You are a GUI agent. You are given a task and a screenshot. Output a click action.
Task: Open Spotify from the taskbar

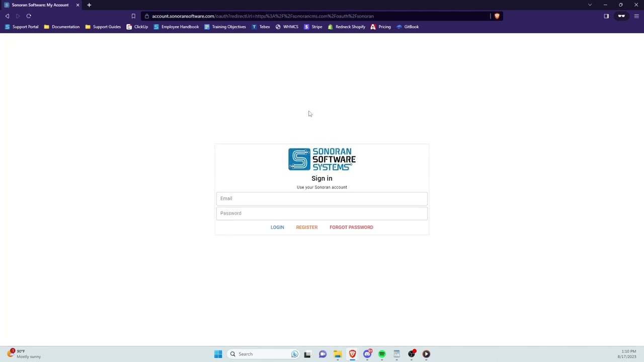point(382,354)
